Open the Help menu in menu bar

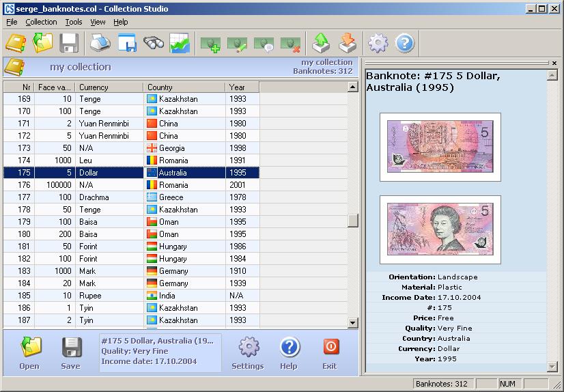tap(120, 22)
